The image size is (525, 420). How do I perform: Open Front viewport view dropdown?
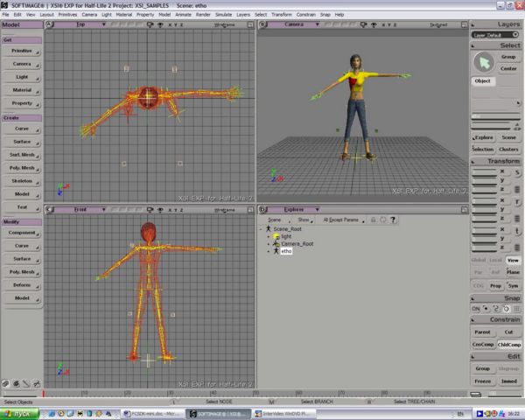click(81, 210)
